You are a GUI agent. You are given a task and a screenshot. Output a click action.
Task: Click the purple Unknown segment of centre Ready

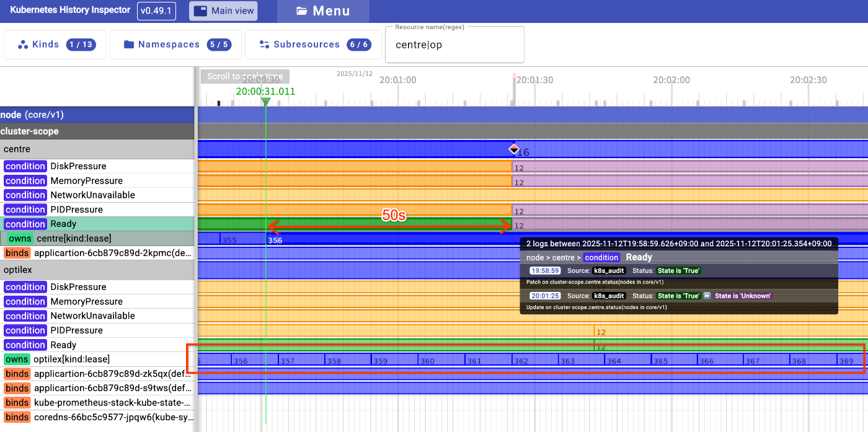point(689,224)
